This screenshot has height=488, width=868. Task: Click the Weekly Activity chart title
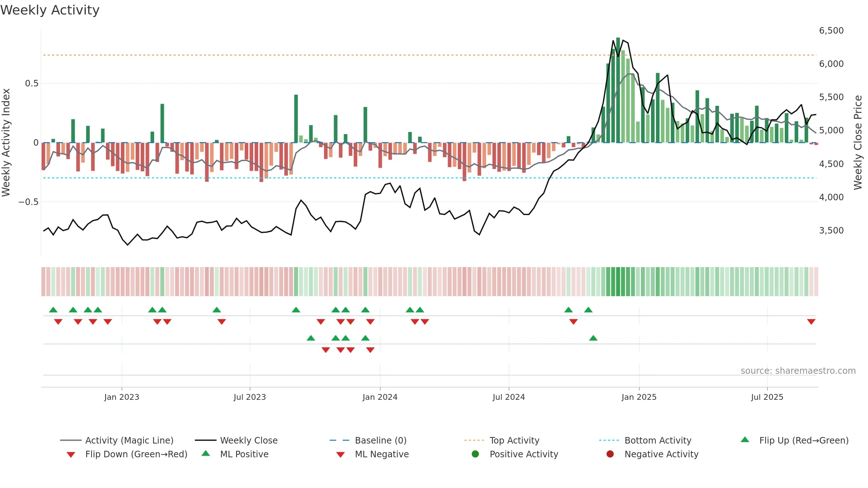coord(50,10)
